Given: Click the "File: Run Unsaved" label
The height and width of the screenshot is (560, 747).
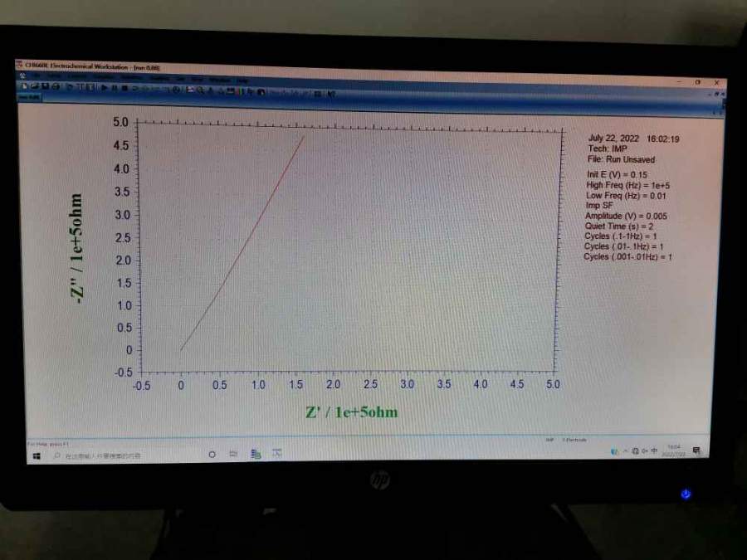Looking at the screenshot, I should point(621,159).
